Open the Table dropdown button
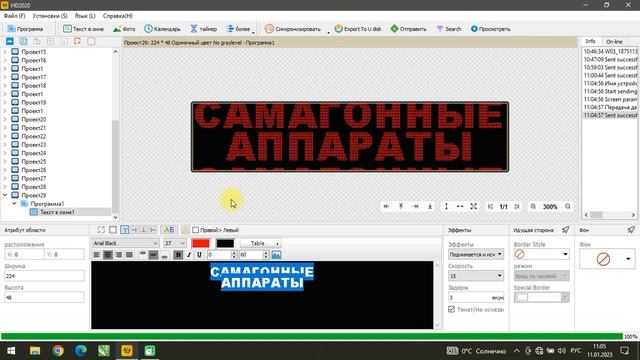Screen dimensions: 640x360 point(260,243)
